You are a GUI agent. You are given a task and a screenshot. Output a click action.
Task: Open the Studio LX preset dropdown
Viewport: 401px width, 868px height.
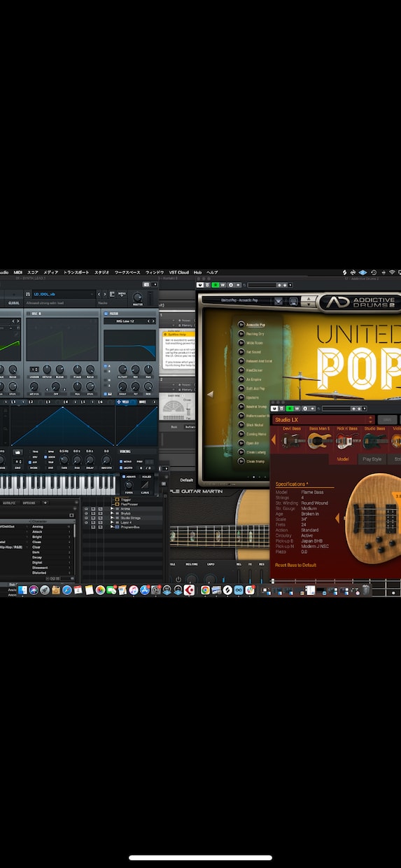tap(323, 419)
